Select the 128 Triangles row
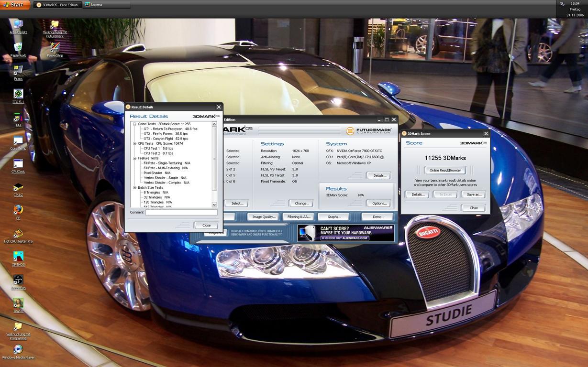 158,202
